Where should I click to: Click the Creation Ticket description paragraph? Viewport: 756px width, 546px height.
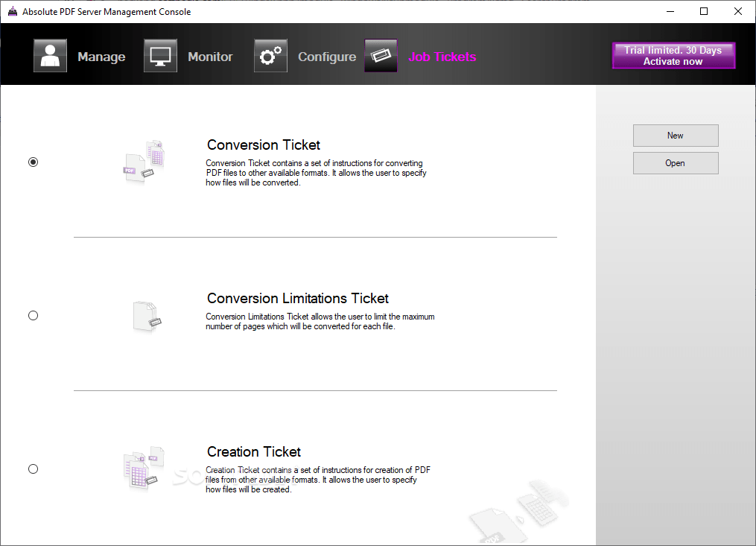click(318, 480)
